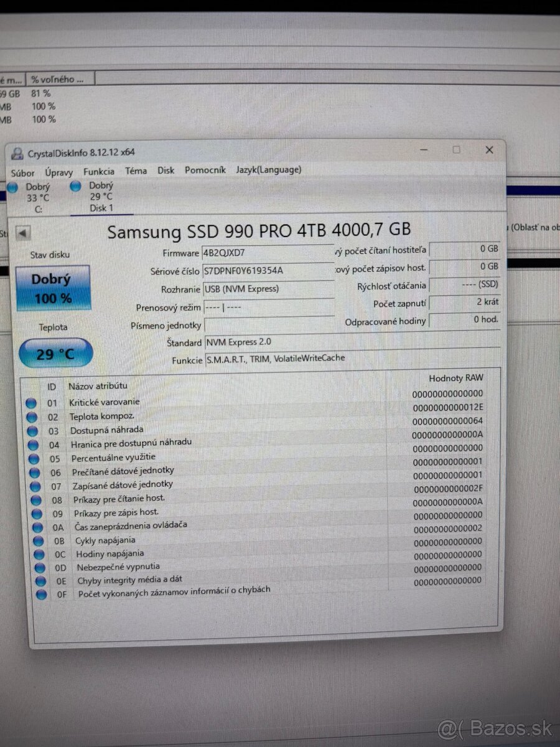The height and width of the screenshot is (747, 560).
Task: Click the status circle for Chyby integrity média
Action: click(41, 581)
